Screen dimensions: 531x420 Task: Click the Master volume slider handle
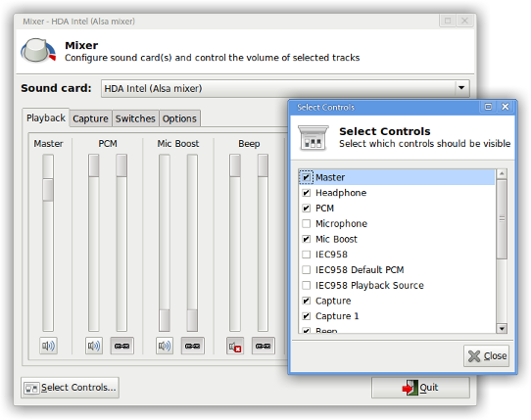point(48,190)
